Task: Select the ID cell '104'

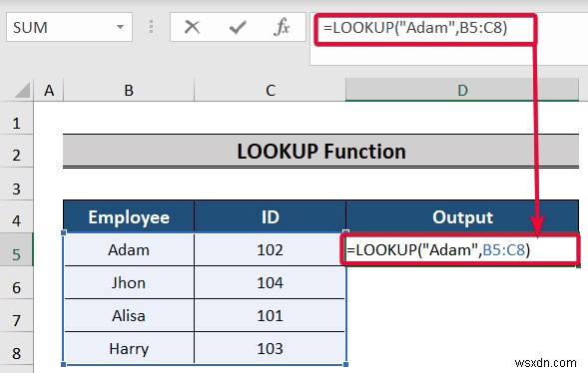Action: 270,282
